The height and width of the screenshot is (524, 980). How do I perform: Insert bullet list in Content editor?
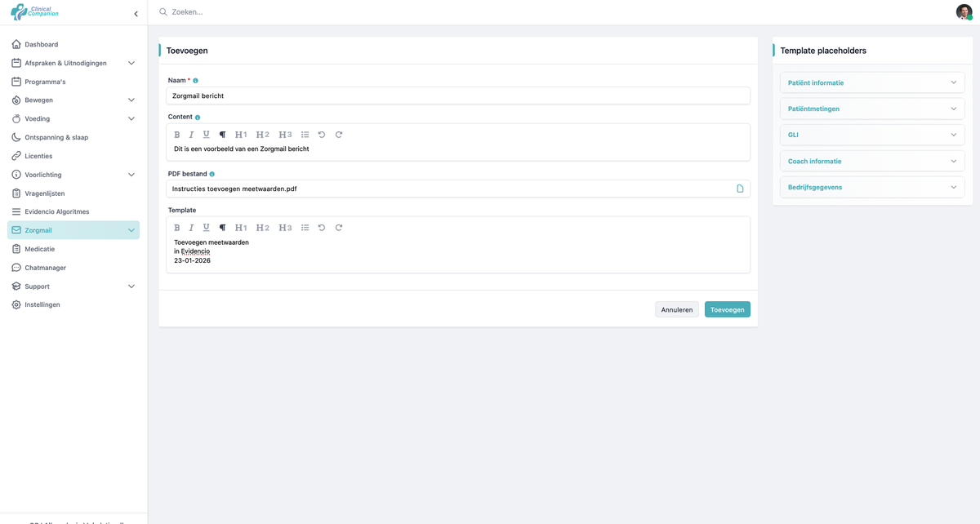pos(305,135)
